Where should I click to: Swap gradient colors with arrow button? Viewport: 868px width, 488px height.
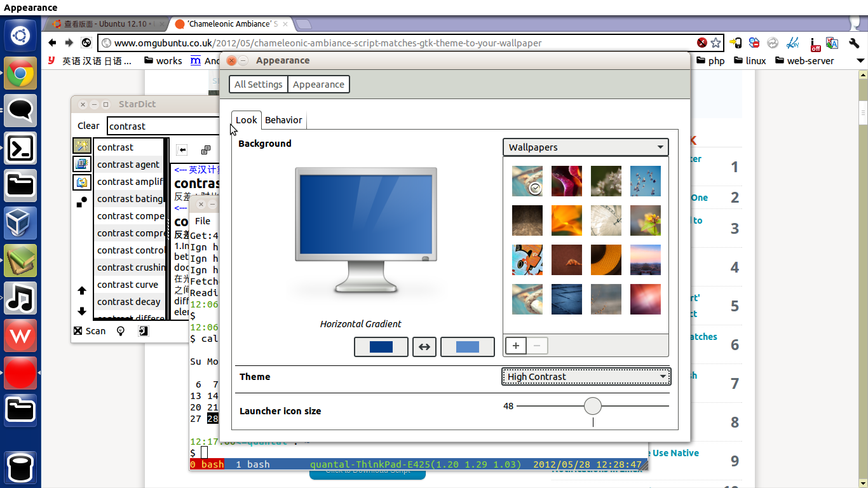click(424, 347)
